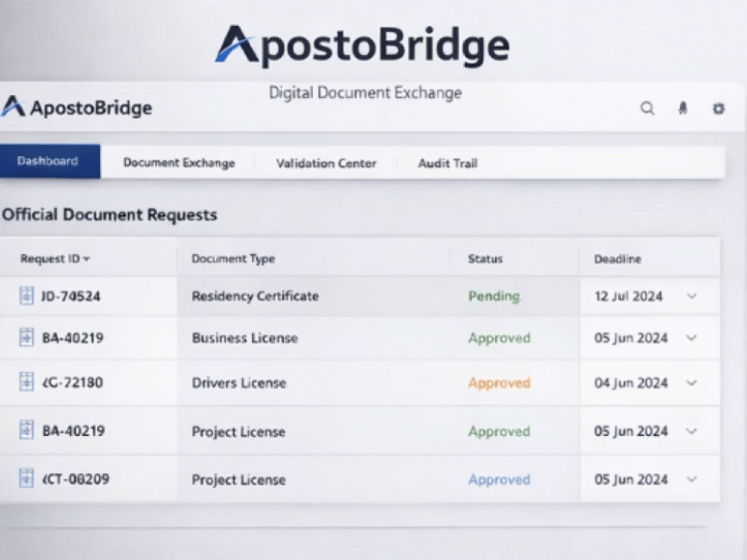This screenshot has height=560, width=747.
Task: Expand the Drivers License row chevron
Action: coord(692,383)
